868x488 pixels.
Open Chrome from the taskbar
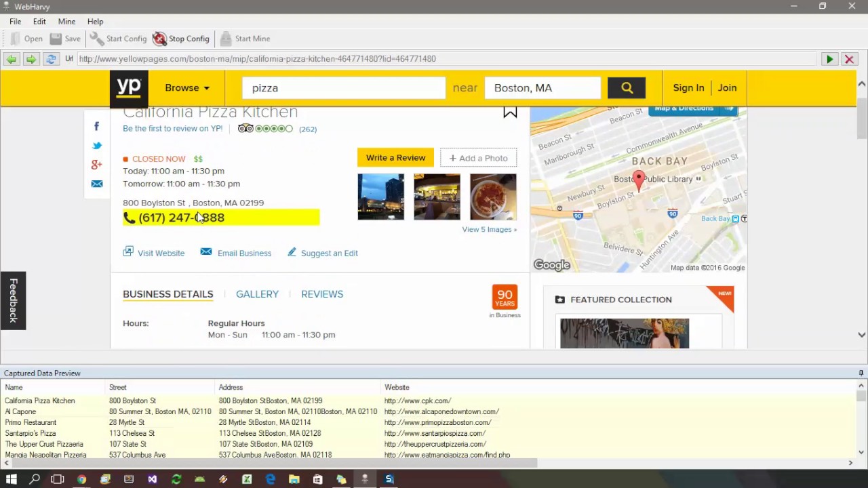(x=81, y=479)
